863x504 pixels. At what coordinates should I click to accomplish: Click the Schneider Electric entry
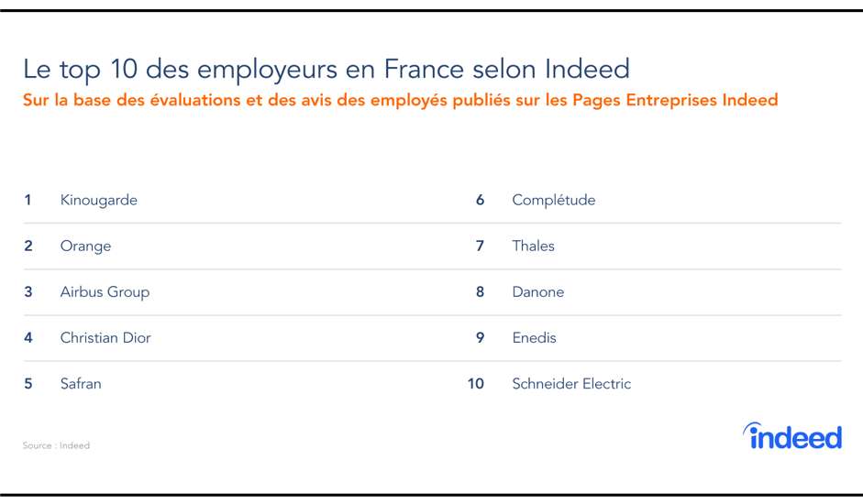(x=572, y=384)
